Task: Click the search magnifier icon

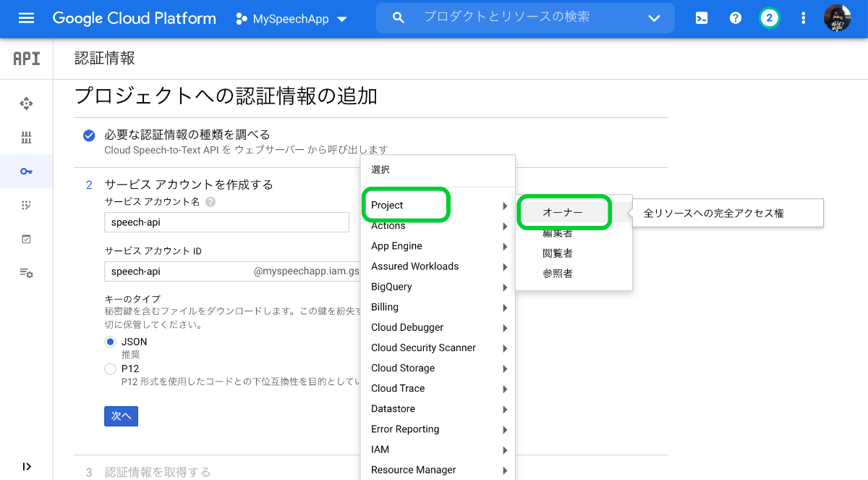Action: (398, 18)
